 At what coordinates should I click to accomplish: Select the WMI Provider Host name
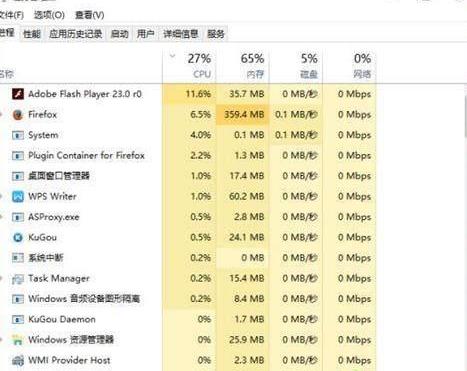(69, 361)
